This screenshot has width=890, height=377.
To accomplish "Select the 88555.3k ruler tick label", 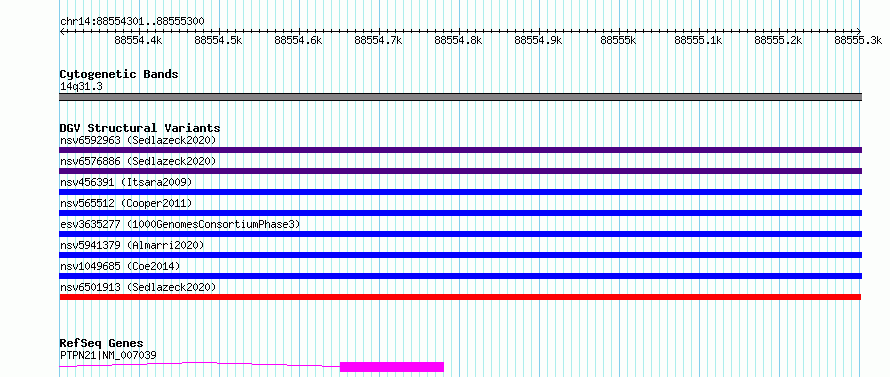I will pos(858,40).
